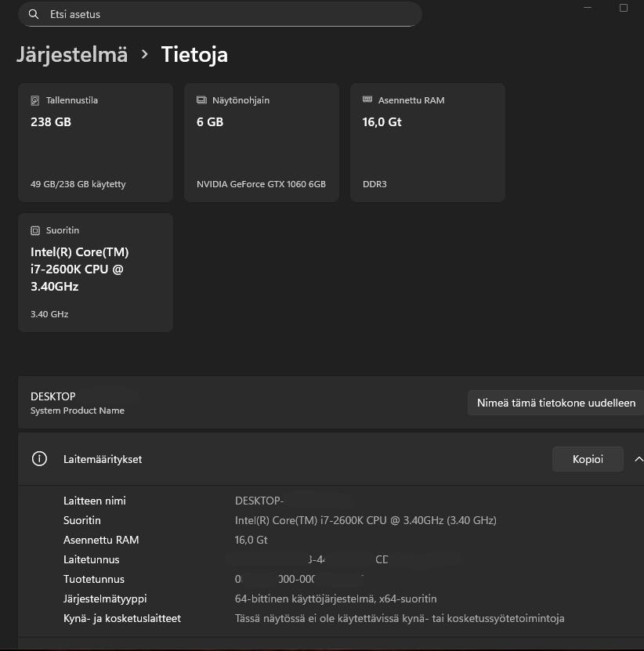The height and width of the screenshot is (651, 644).
Task: Click the Etsi asetus search field
Action: coord(219,14)
